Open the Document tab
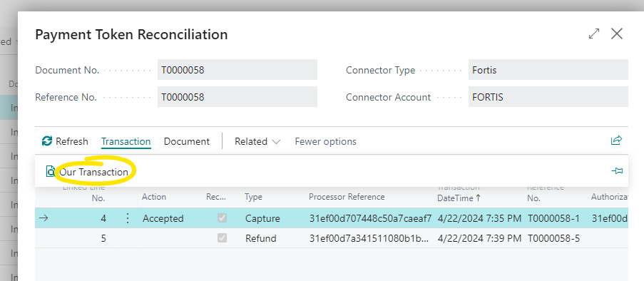This screenshot has width=644, height=281. 187,141
